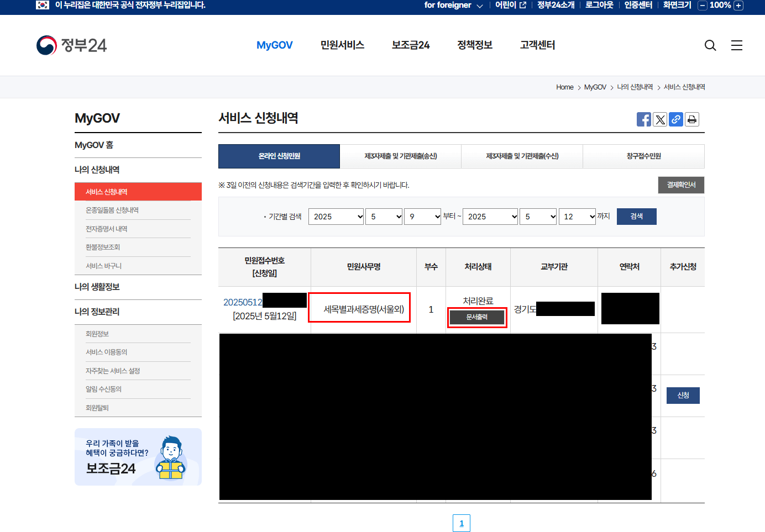
Task: Click 문서출력 to print the document
Action: [477, 318]
